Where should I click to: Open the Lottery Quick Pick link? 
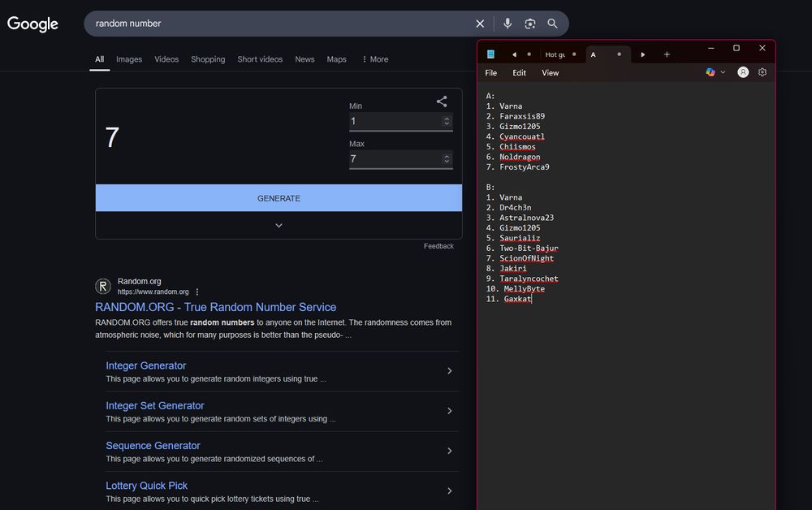pos(146,486)
